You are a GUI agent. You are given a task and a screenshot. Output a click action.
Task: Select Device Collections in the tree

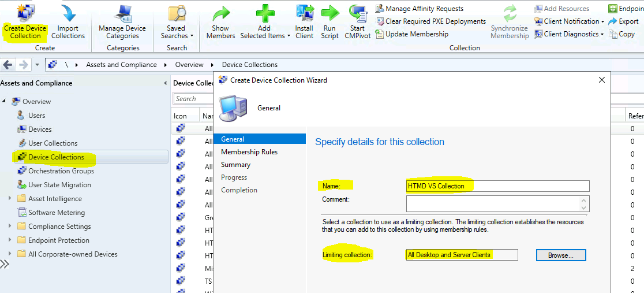57,157
